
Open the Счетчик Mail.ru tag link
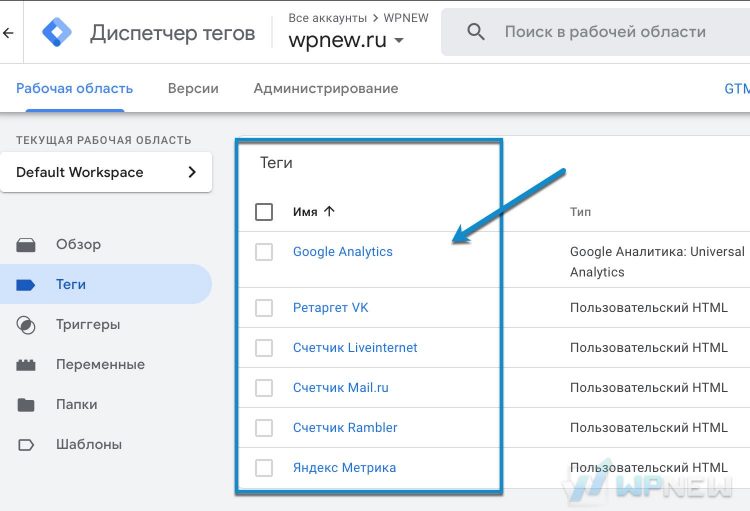341,388
